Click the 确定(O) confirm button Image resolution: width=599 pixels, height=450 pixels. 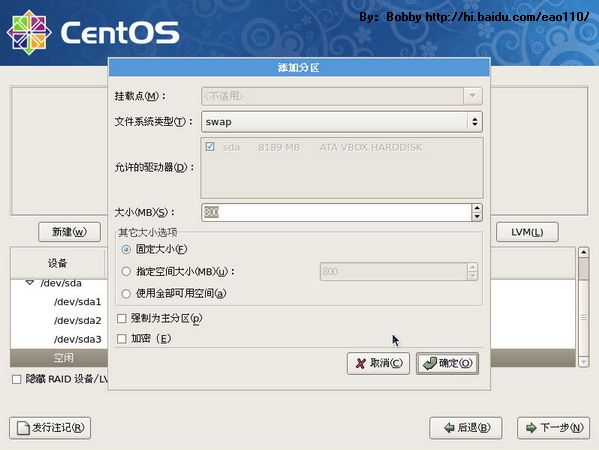(x=447, y=363)
